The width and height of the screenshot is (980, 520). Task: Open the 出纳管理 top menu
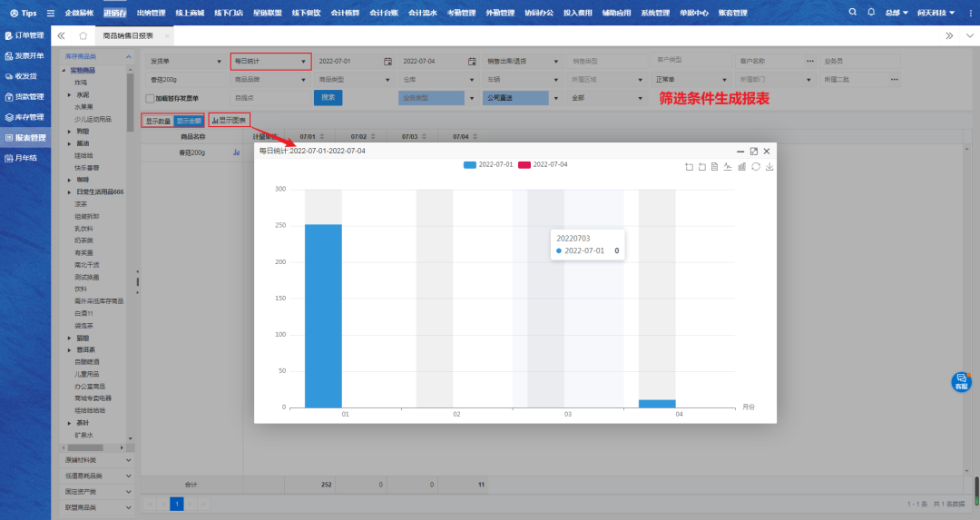pos(151,13)
